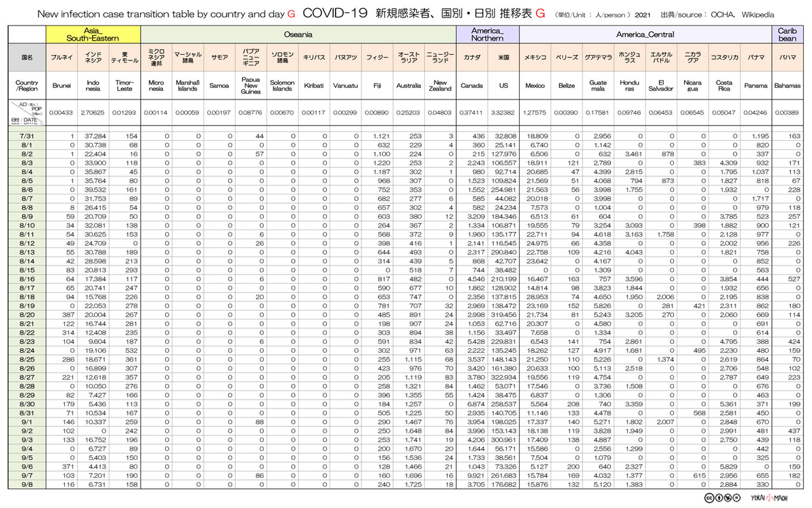Click the Canada country header cell
Screen dimensions: 812x508
point(472,86)
